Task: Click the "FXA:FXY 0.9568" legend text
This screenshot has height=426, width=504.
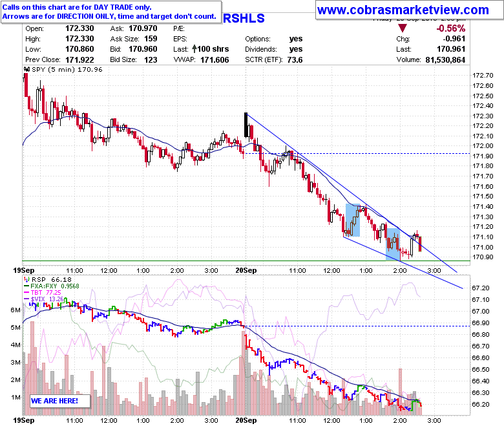Action: coord(55,286)
